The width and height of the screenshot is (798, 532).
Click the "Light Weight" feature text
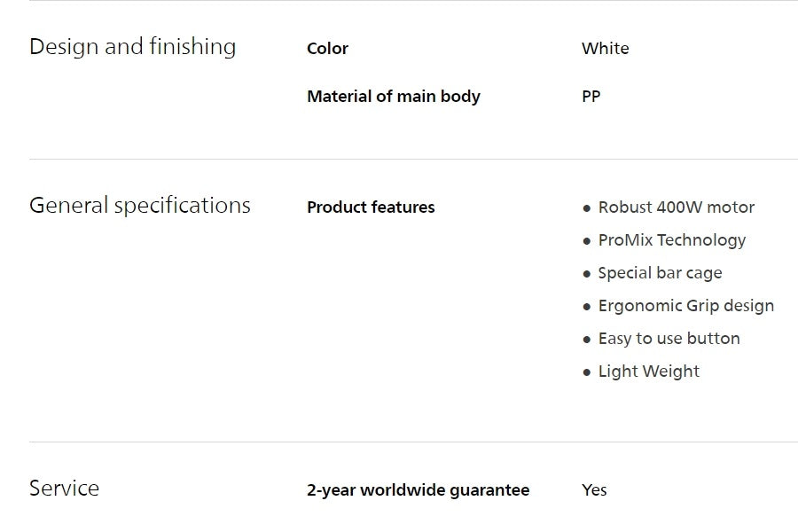click(x=648, y=372)
